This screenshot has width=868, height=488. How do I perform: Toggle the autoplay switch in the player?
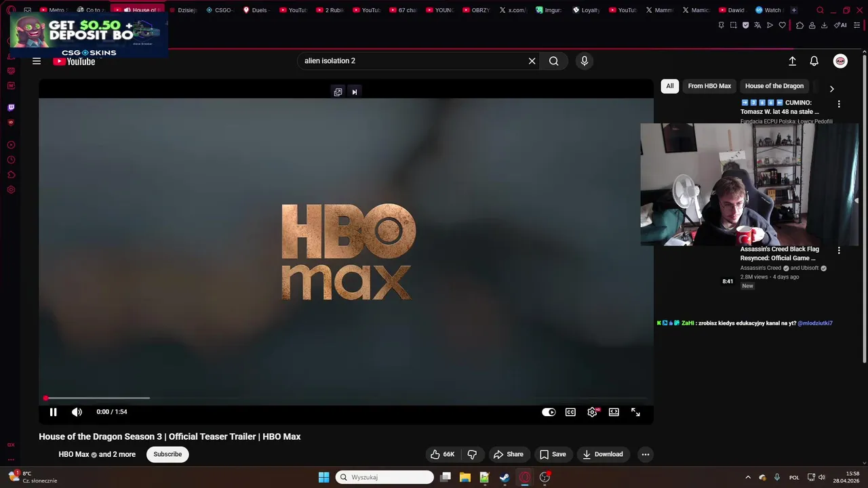click(x=549, y=412)
